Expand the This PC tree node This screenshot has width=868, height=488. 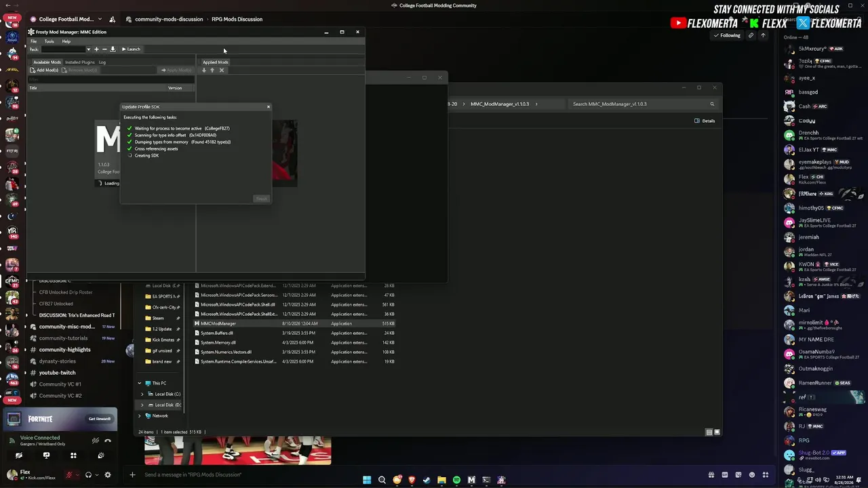(x=140, y=383)
